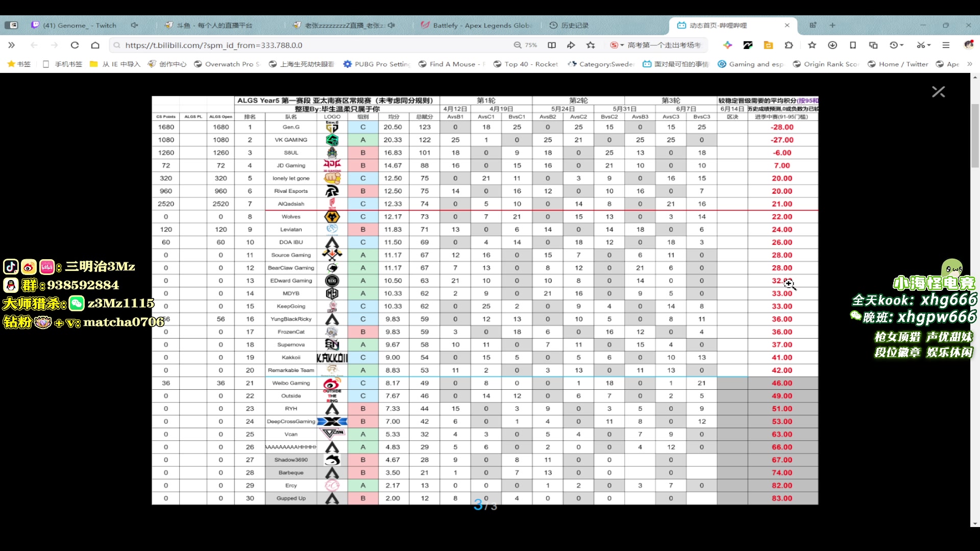Image resolution: width=980 pixels, height=551 pixels.
Task: Open the extensions puzzle-piece menu
Action: [x=789, y=45]
